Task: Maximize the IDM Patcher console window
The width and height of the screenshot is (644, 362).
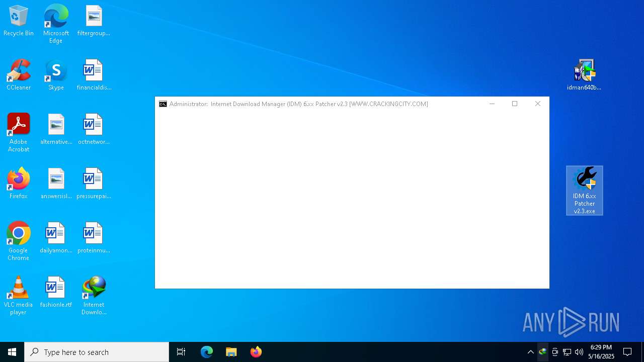Action: [x=515, y=104]
